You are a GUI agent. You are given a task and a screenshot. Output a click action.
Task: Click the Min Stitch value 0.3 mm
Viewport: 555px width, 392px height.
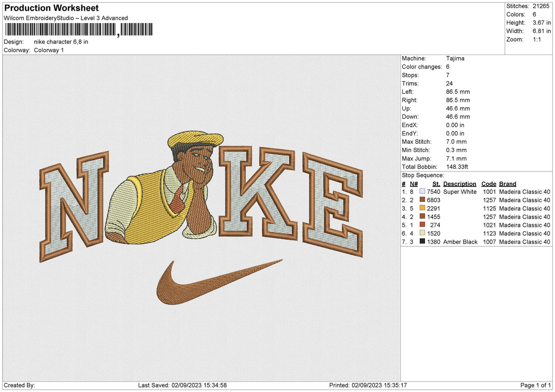[456, 150]
